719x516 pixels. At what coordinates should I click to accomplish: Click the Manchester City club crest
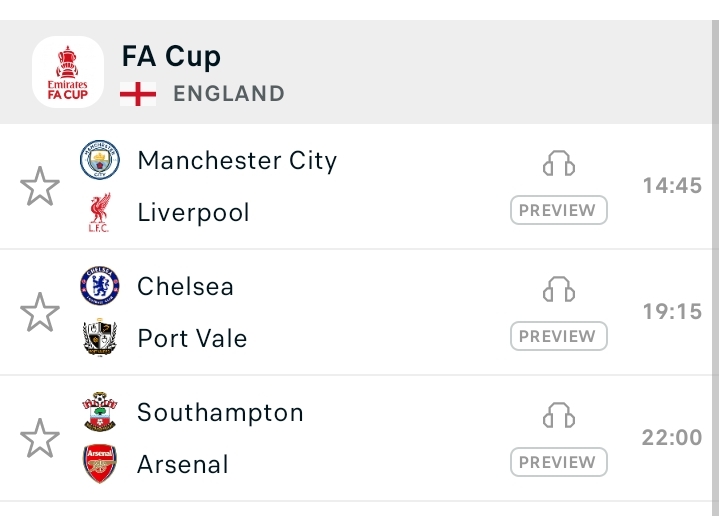coord(99,161)
